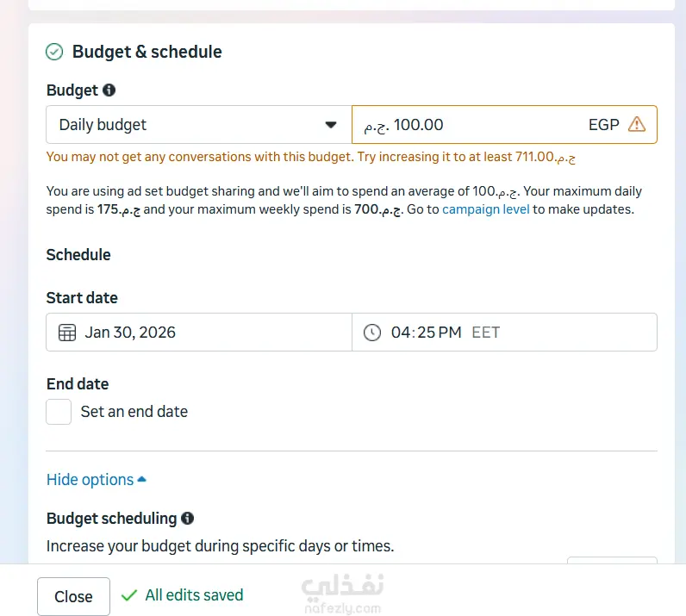Click the clock icon in start time
The height and width of the screenshot is (616, 686).
pyautogui.click(x=371, y=332)
